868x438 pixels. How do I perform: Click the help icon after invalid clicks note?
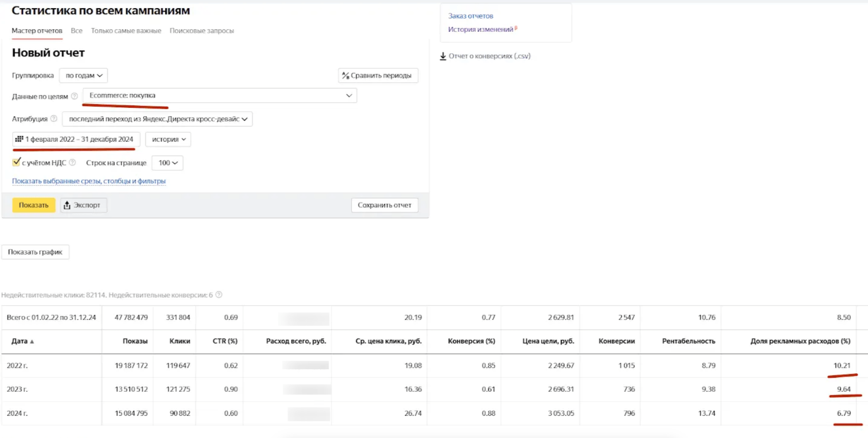[219, 294]
